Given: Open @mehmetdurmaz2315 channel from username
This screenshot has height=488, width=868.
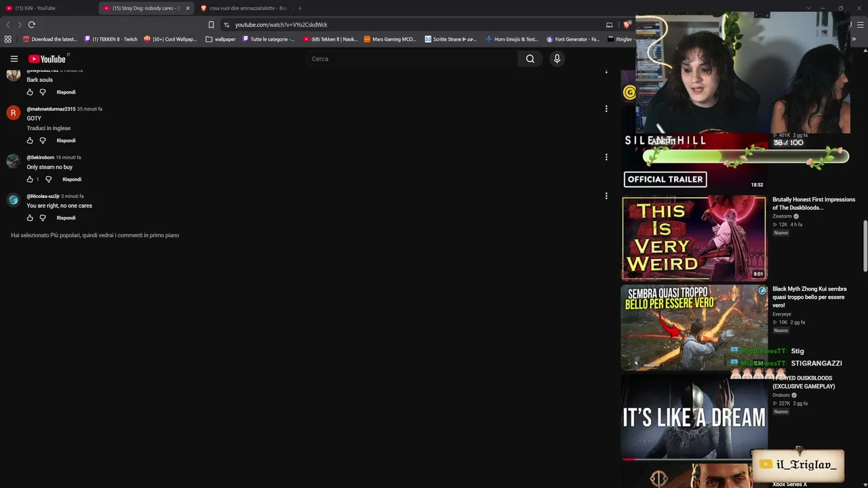Looking at the screenshot, I should [51, 109].
